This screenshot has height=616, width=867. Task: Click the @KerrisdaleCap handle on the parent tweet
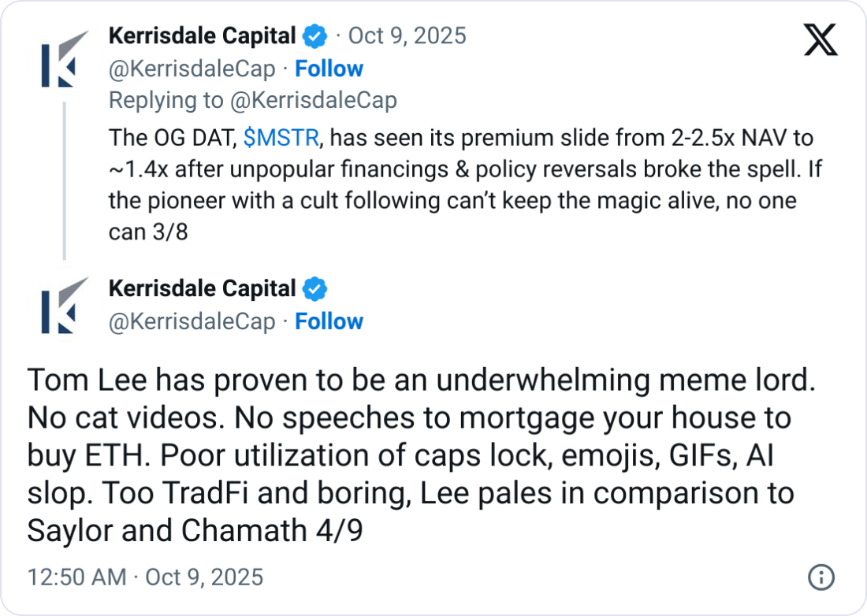192,69
